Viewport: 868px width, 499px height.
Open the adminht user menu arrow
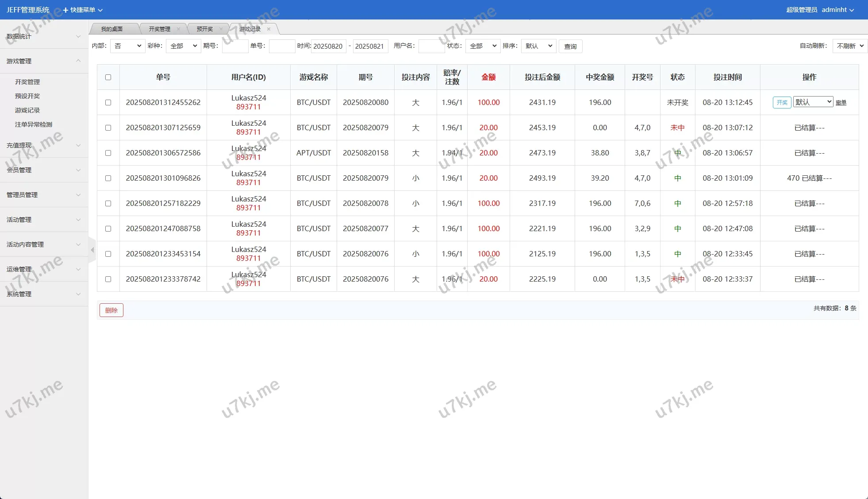(x=852, y=10)
